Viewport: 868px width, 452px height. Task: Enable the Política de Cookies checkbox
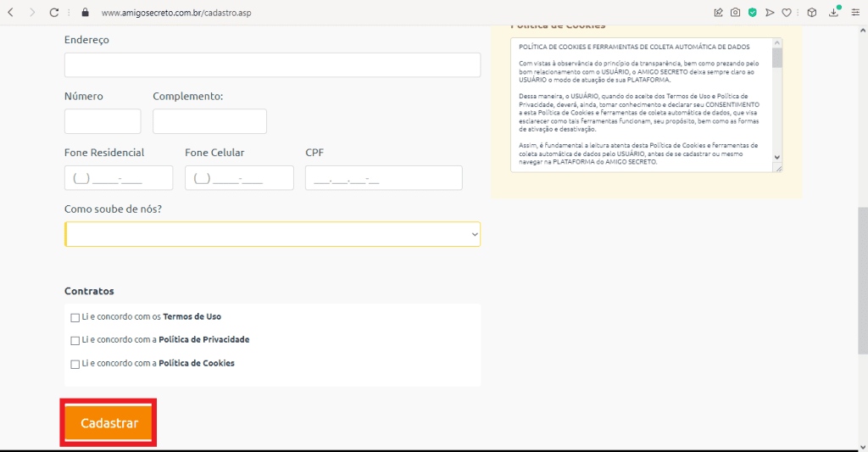[x=75, y=364]
